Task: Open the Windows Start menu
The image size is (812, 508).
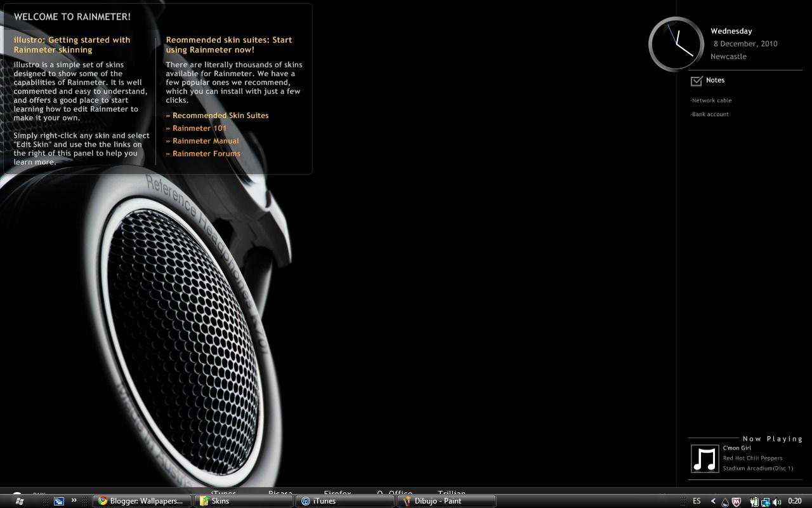Action: click(19, 500)
